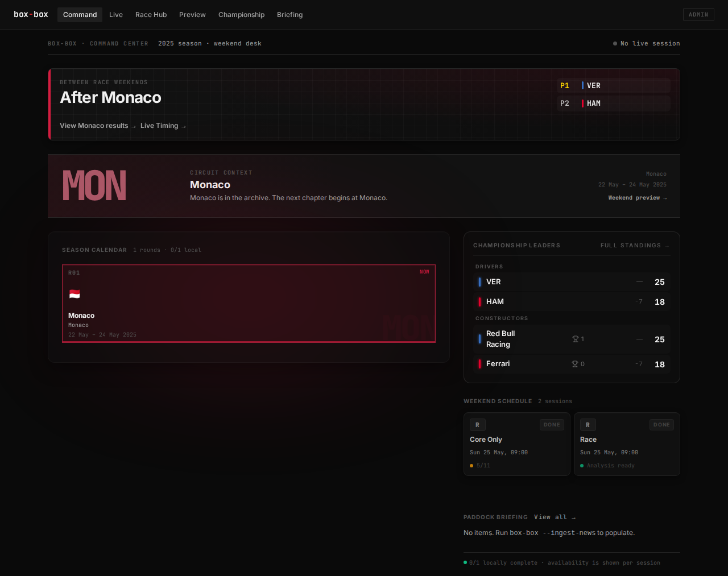Click the ADMIN button

[698, 15]
